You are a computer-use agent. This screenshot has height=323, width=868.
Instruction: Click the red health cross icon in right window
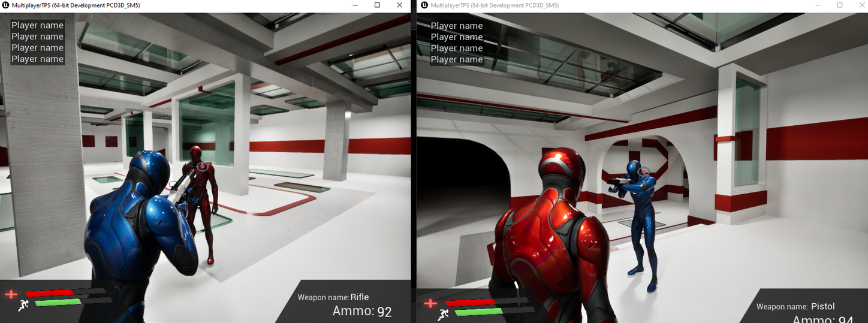coord(430,303)
